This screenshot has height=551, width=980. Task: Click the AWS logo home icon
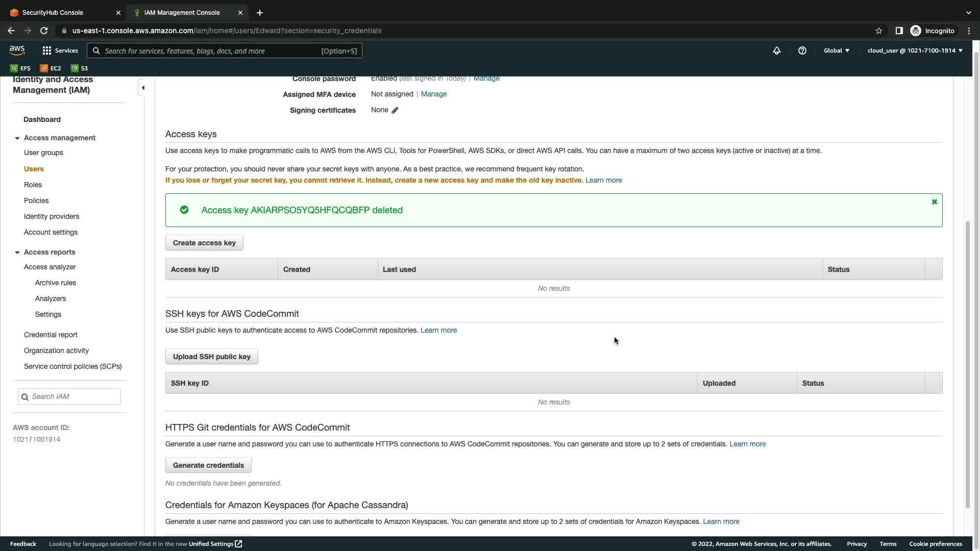coord(17,50)
